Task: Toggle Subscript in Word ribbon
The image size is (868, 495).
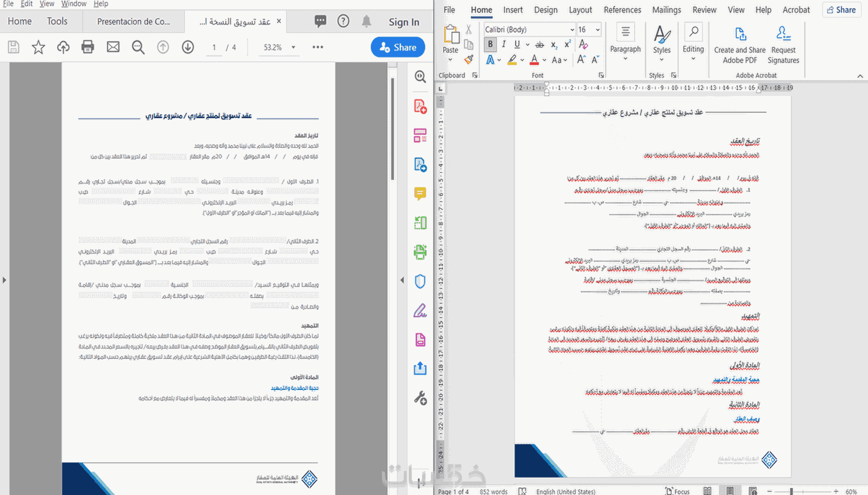Action: 554,45
